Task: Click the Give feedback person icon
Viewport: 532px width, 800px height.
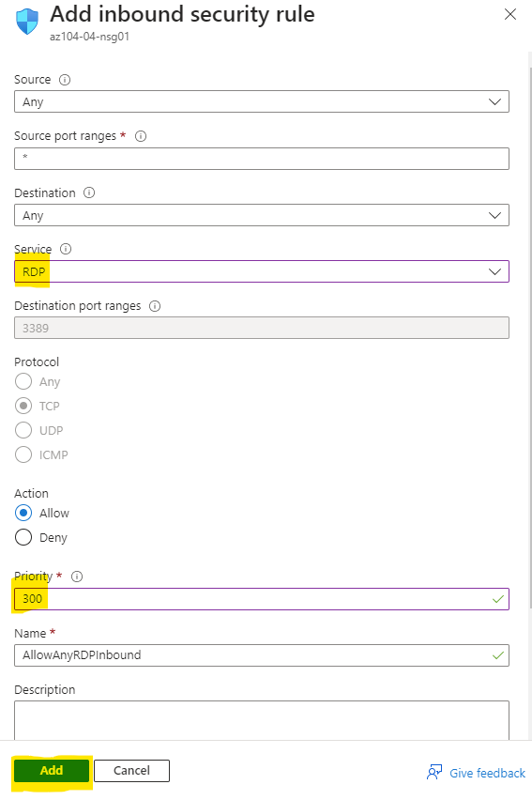Action: pyautogui.click(x=434, y=772)
